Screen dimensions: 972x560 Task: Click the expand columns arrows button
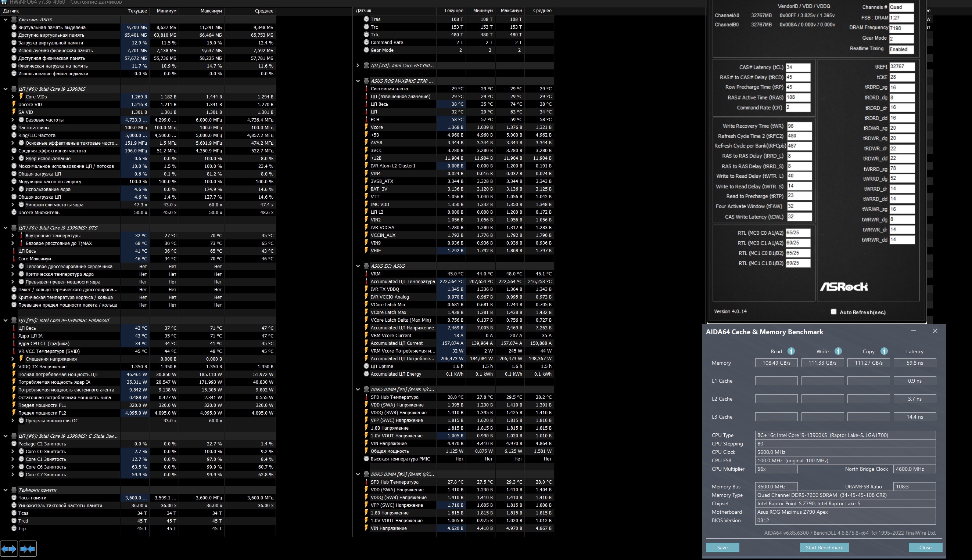pyautogui.click(x=9, y=549)
